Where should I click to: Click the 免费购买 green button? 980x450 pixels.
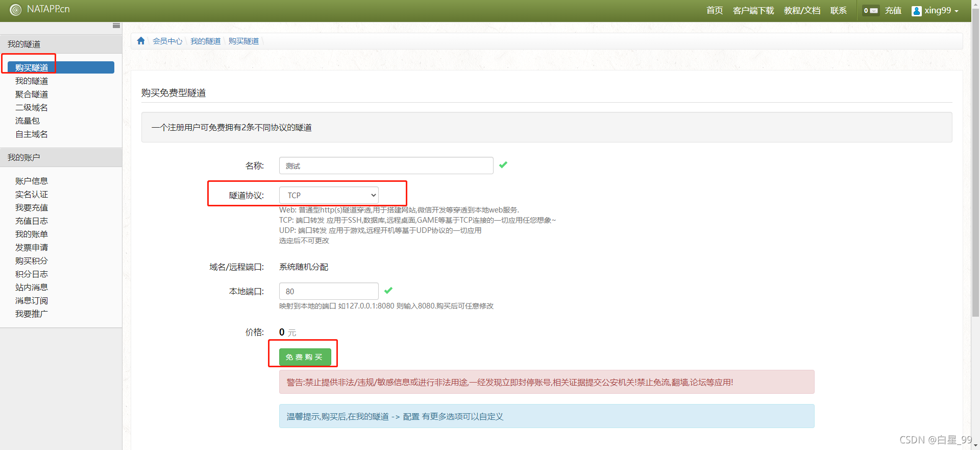(305, 357)
